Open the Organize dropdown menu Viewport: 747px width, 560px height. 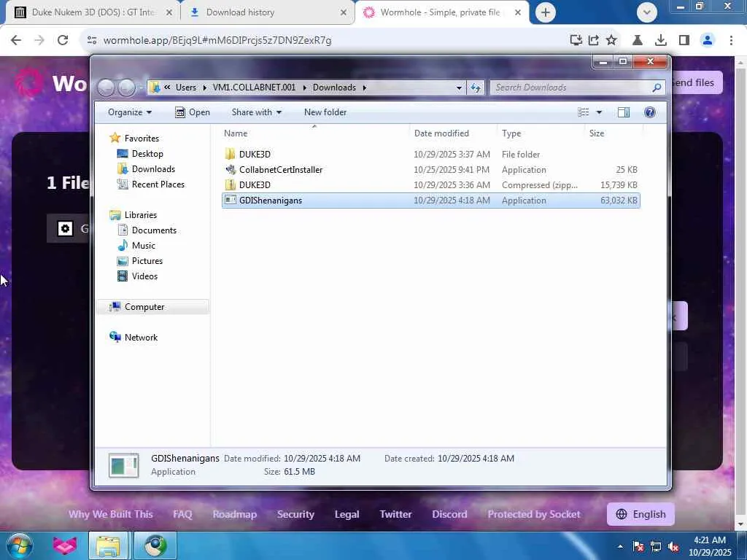tap(130, 112)
